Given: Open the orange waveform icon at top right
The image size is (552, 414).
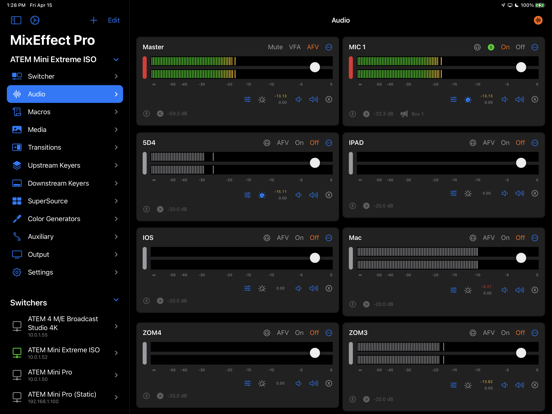Looking at the screenshot, I should [x=538, y=20].
